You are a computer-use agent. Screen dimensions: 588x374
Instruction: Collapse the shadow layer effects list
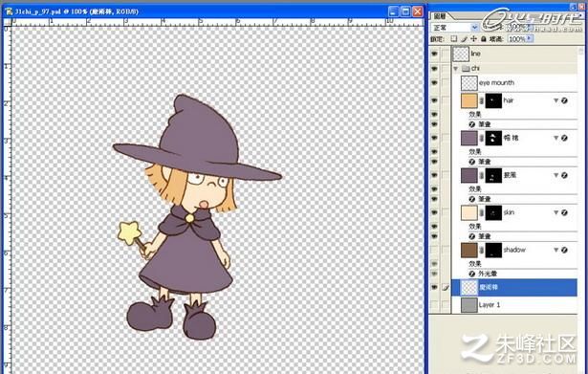point(555,251)
